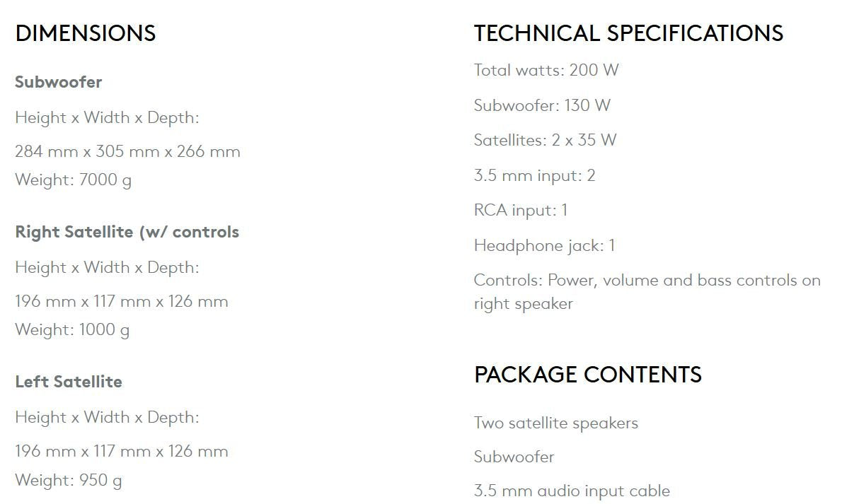This screenshot has width=842, height=504.
Task: Click the TECHNICAL SPECIFICATIONS heading
Action: (628, 33)
